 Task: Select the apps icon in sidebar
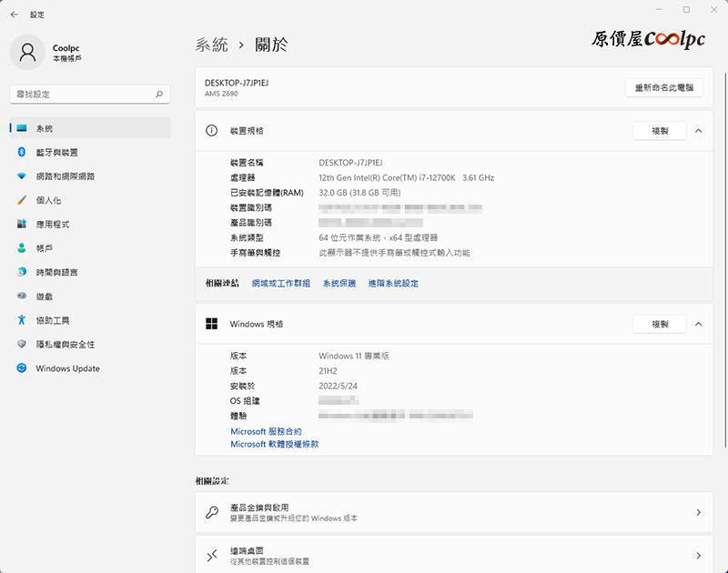click(21, 224)
